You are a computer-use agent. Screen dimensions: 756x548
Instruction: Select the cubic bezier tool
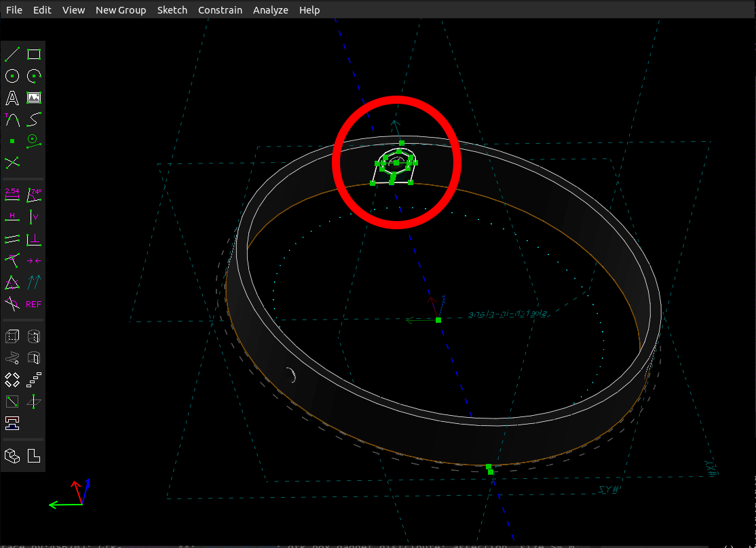pyautogui.click(x=33, y=119)
